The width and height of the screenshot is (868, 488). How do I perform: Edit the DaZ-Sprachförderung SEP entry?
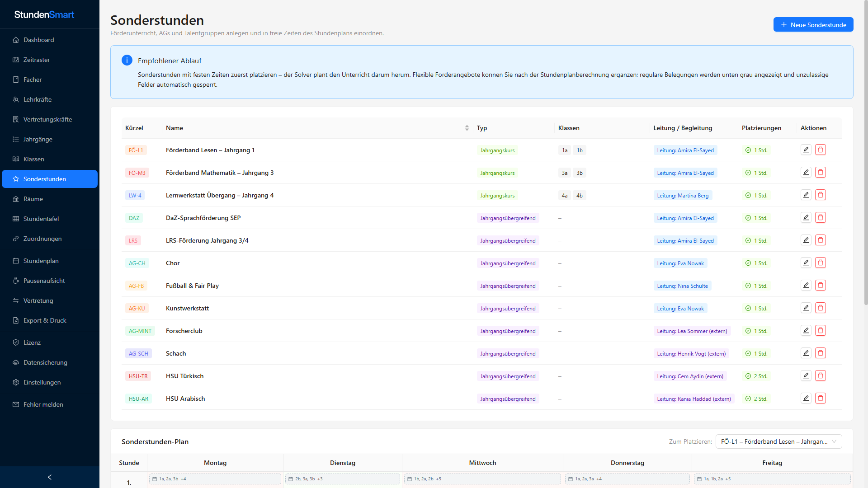(x=806, y=217)
